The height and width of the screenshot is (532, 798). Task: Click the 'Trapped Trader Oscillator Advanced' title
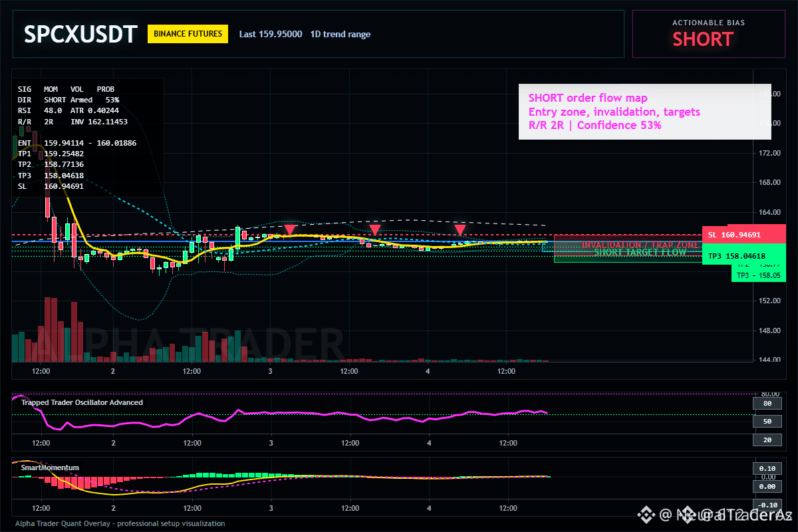82,402
